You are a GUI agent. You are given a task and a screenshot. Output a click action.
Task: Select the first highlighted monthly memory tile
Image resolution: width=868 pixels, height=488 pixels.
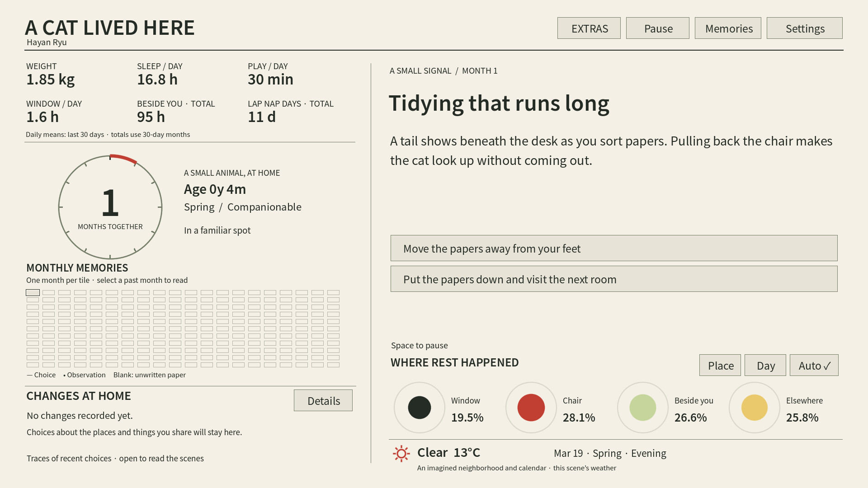[33, 292]
